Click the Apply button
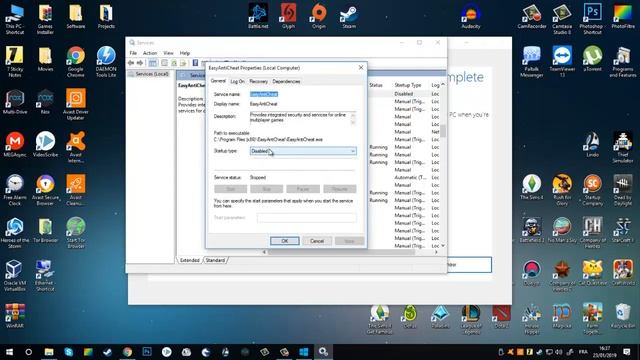This screenshot has width=640, height=360. (349, 241)
